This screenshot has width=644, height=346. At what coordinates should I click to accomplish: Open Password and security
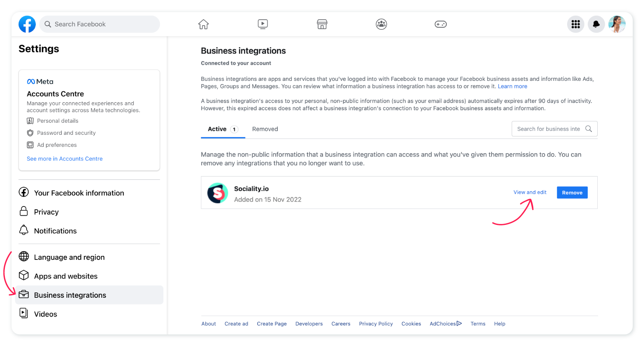pos(61,133)
